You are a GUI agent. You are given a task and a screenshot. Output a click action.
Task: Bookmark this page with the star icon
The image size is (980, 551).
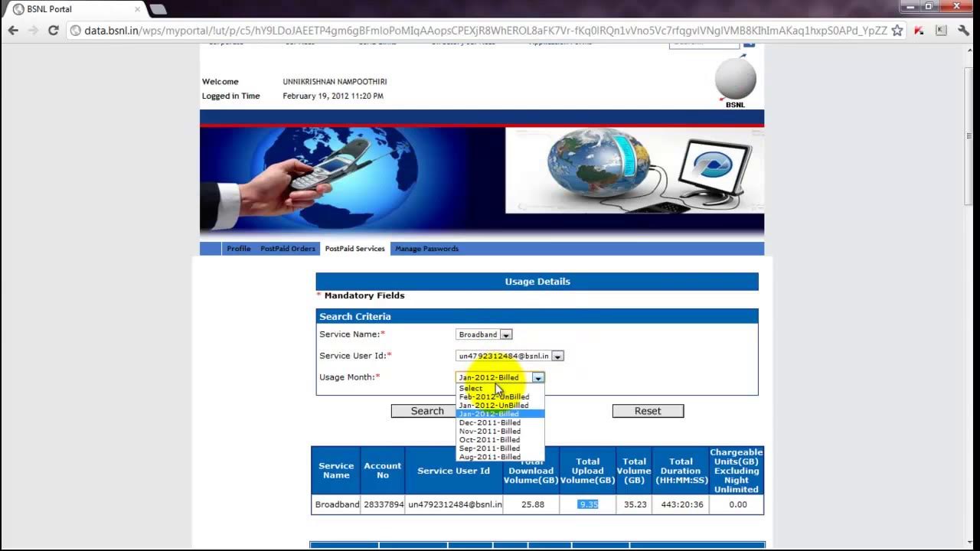coord(897,31)
